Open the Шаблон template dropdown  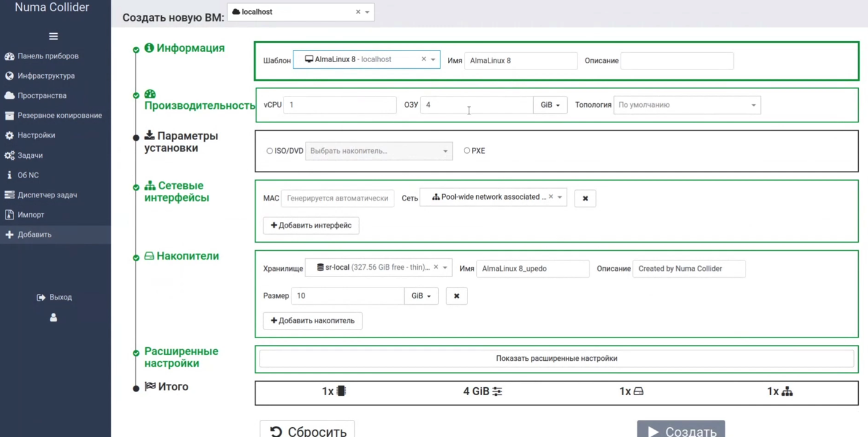(x=433, y=60)
